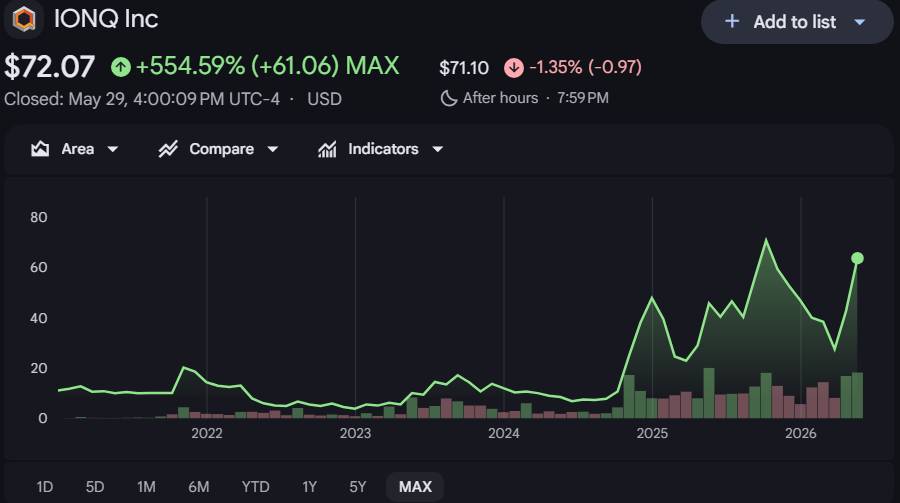Click the IONQ company logo icon
Image resolution: width=900 pixels, height=503 pixels.
[x=24, y=19]
